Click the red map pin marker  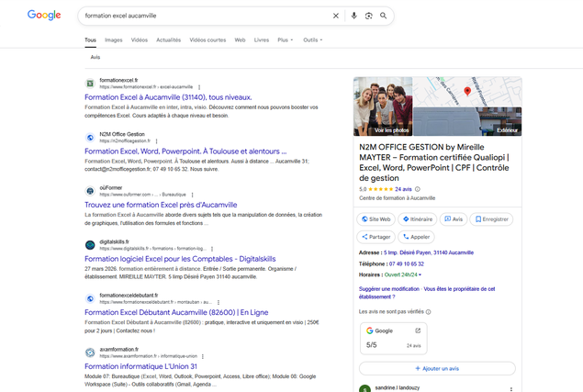pyautogui.click(x=467, y=91)
